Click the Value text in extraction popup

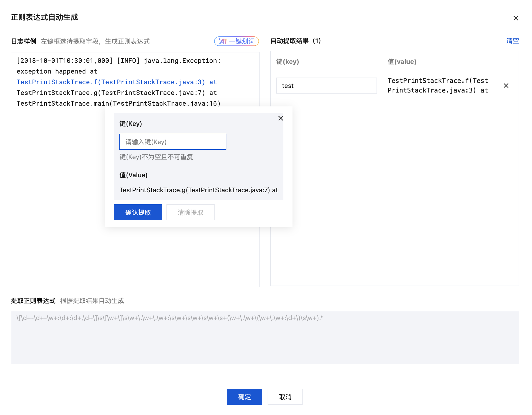(198, 190)
